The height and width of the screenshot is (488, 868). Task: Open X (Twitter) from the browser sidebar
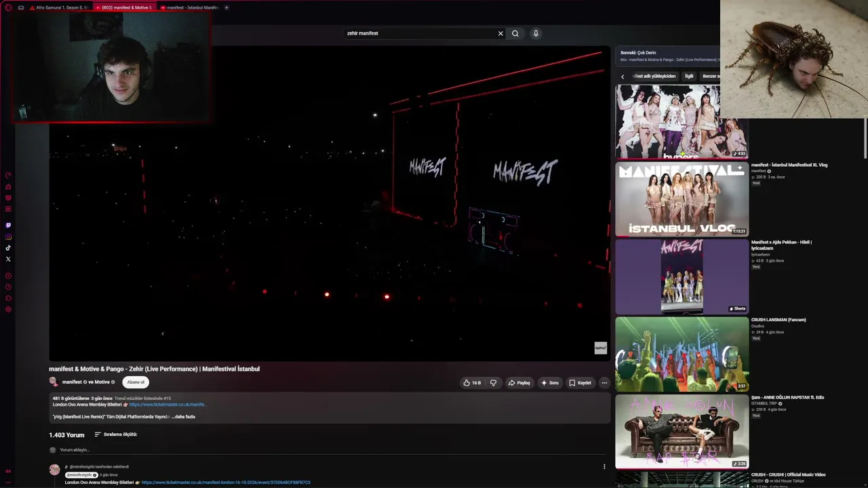(x=8, y=259)
